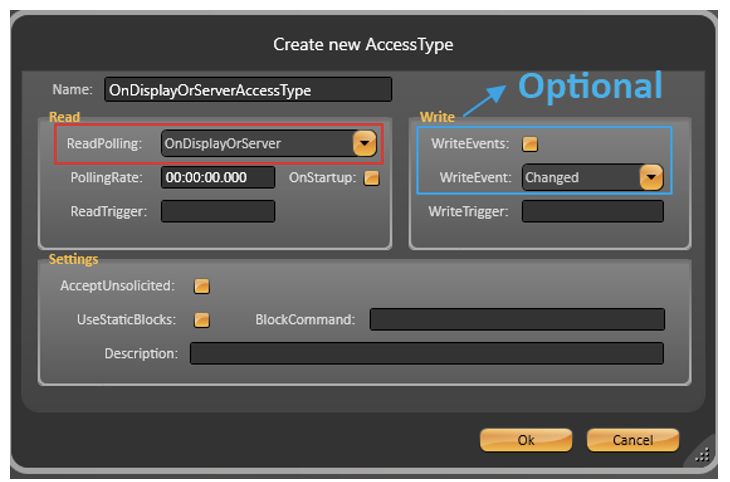Select the WriteTrigger input field
The image size is (730, 482).
592,211
